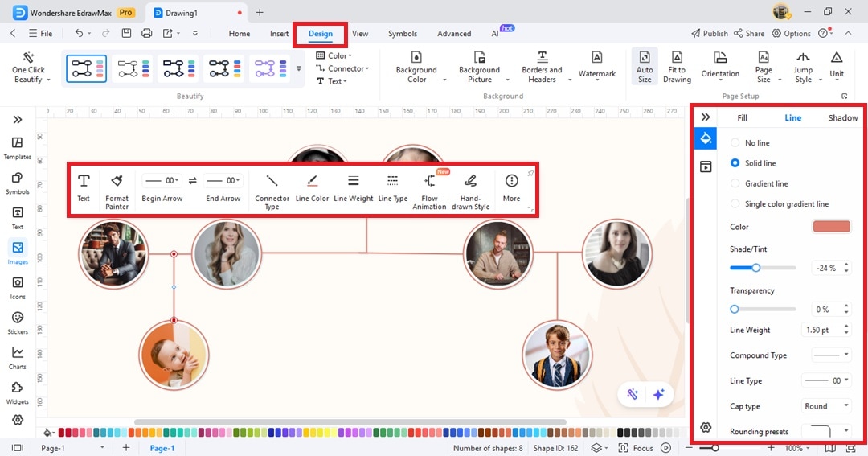This screenshot has height=456, width=868.
Task: Select the purple Beautify theme style
Action: pyautogui.click(x=270, y=68)
